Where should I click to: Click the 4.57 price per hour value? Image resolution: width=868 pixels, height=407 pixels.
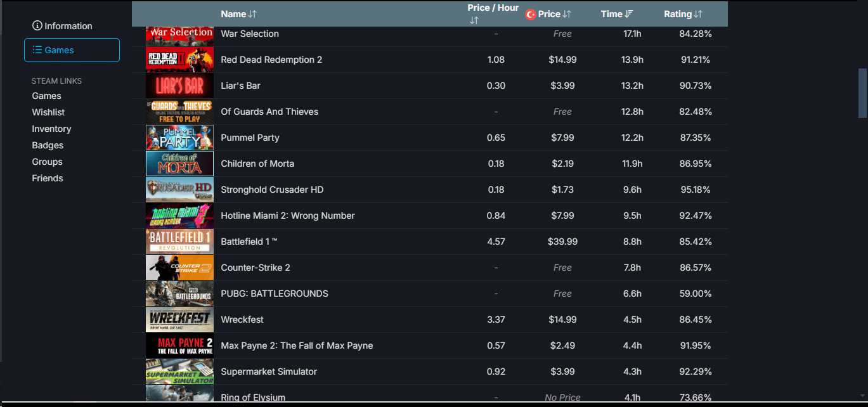point(496,242)
